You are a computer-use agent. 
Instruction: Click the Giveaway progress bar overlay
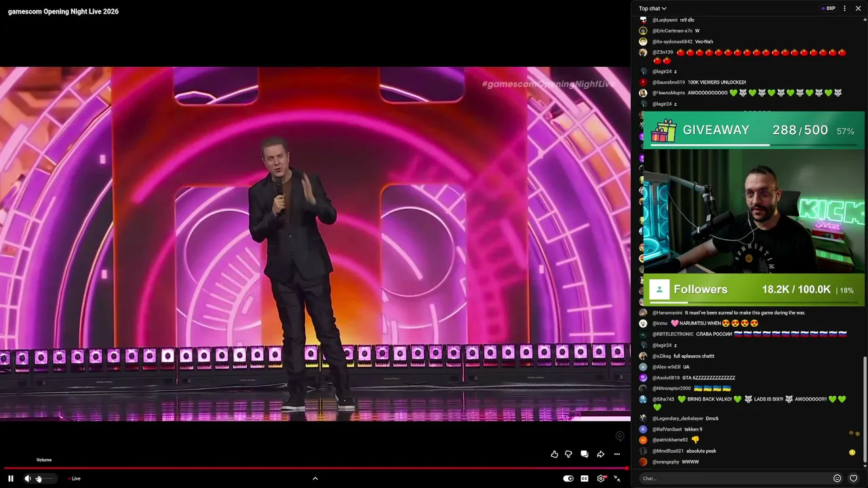[753, 130]
